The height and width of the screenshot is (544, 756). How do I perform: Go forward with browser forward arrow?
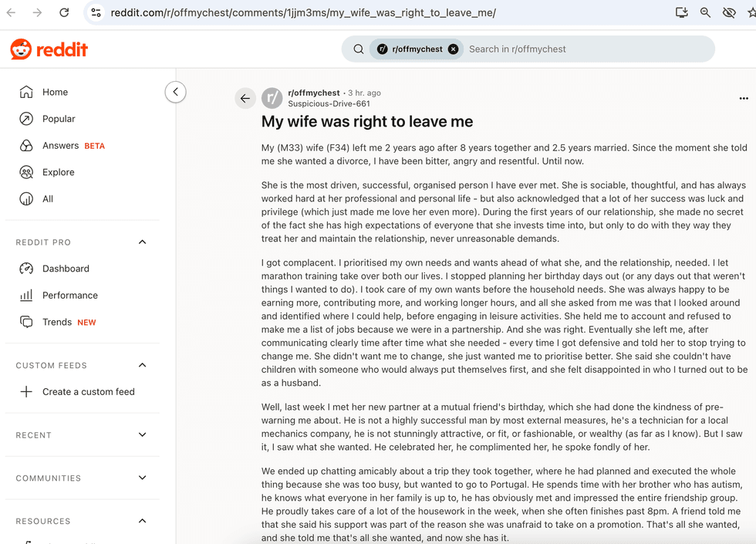click(x=37, y=12)
